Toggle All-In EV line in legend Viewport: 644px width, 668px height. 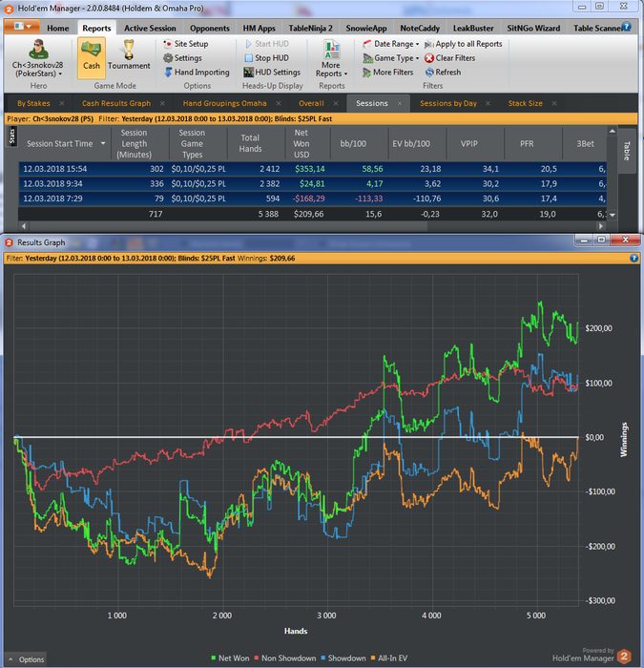[389, 658]
